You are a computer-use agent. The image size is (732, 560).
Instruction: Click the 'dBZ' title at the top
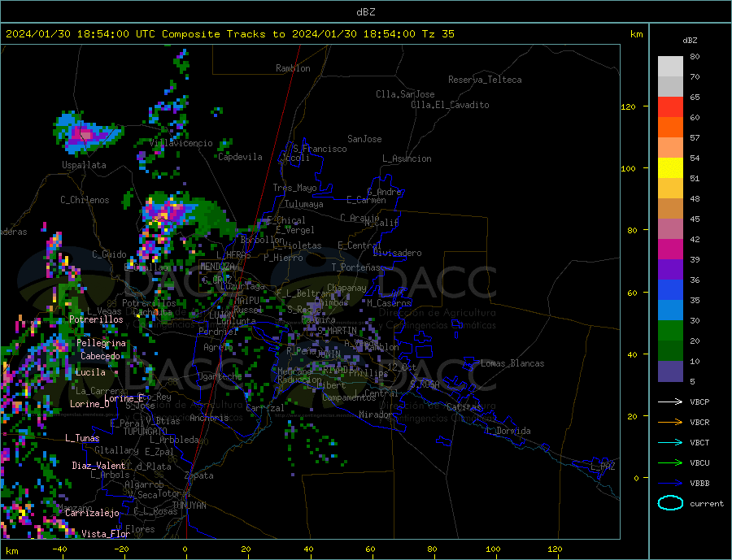tap(365, 12)
